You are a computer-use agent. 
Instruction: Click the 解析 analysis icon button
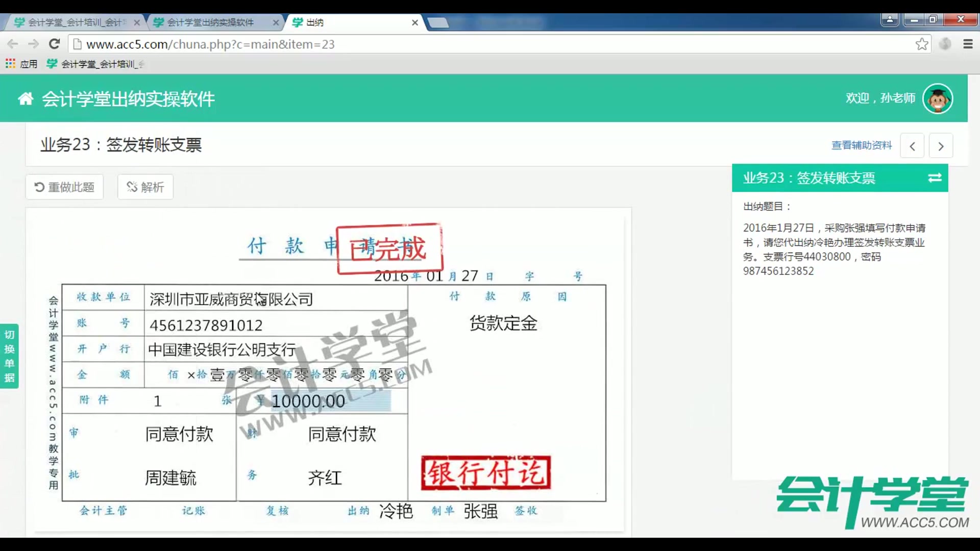point(133,187)
